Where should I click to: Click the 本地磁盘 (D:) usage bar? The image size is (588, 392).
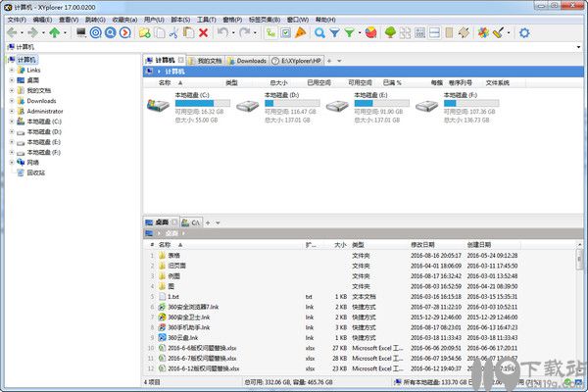click(x=292, y=103)
